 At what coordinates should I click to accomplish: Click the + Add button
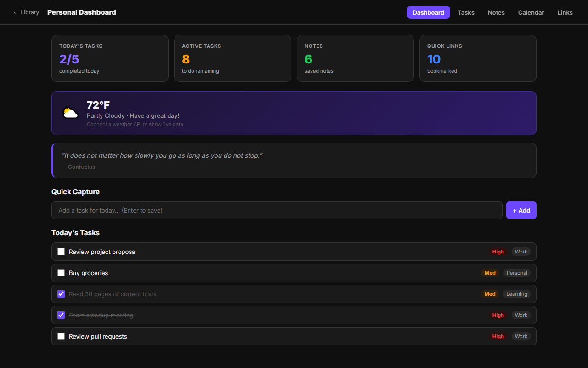[x=521, y=210]
